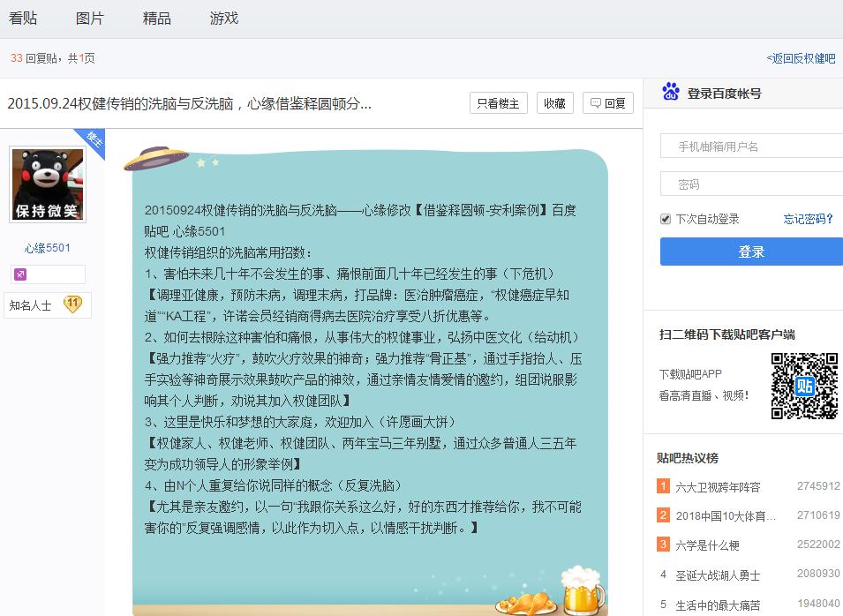
Task: Click the 保持微笑 bear avatar thumbnail
Action: [x=48, y=184]
